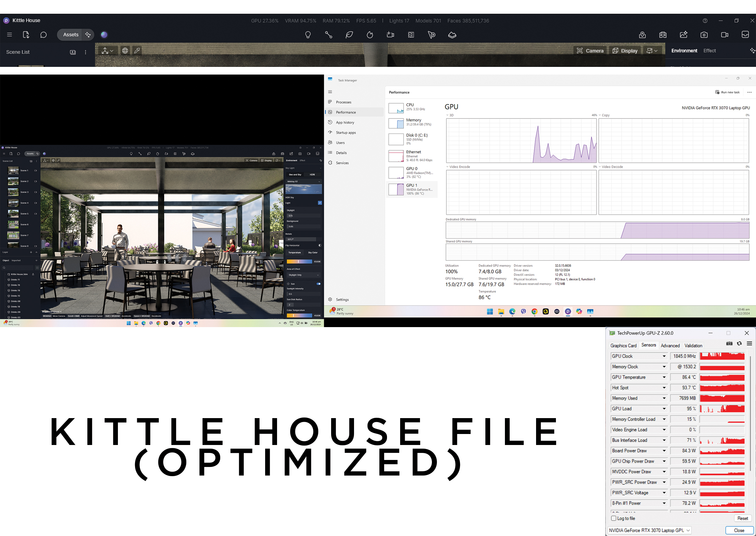Image resolution: width=756 pixels, height=536 pixels.
Task: Switch to Validation tab in GPU-Z
Action: pos(693,345)
